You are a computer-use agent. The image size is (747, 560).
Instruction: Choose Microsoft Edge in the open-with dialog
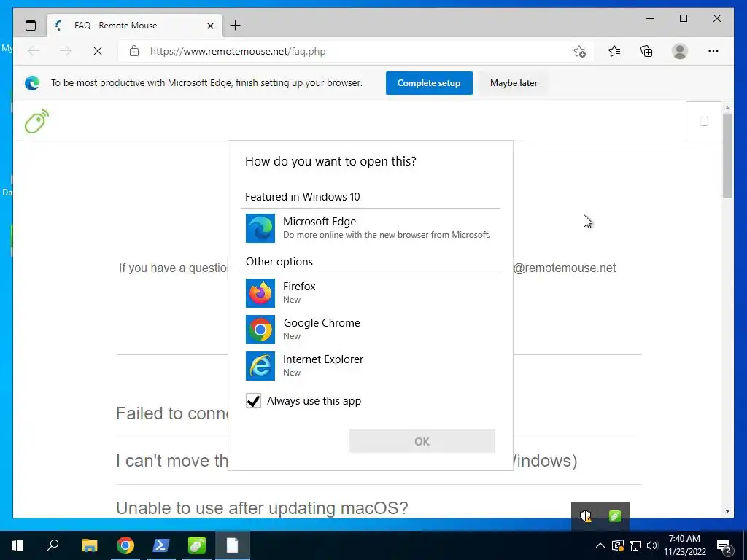370,228
